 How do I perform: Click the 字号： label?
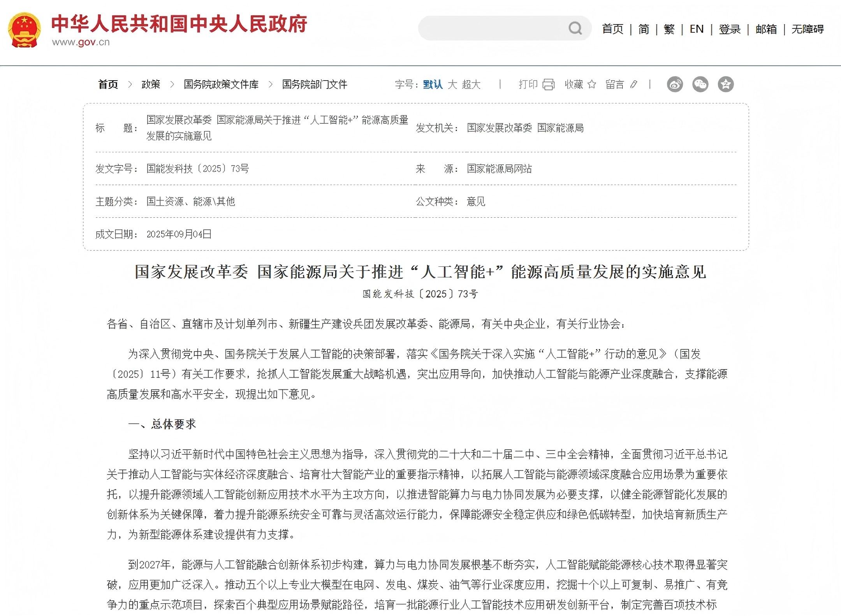coord(407,84)
